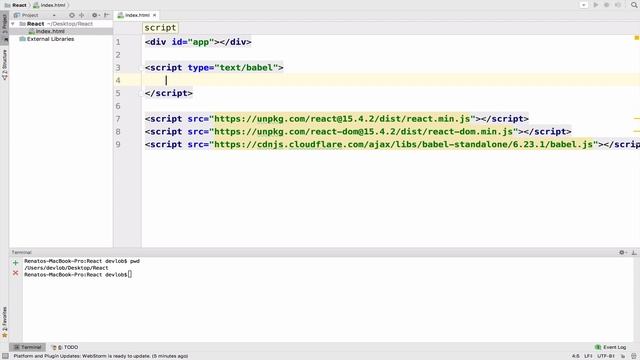Hide the Project tool window panel

pyautogui.click(x=107, y=15)
